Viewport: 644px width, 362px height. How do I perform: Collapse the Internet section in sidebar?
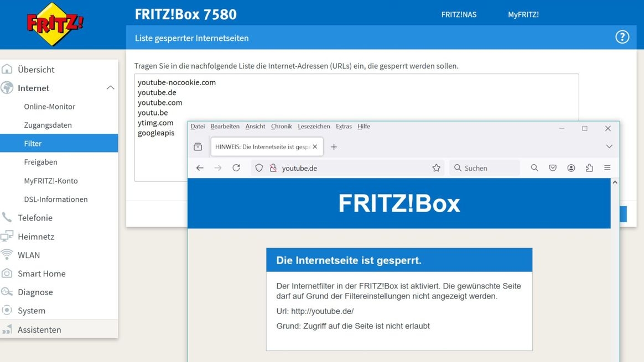point(110,88)
